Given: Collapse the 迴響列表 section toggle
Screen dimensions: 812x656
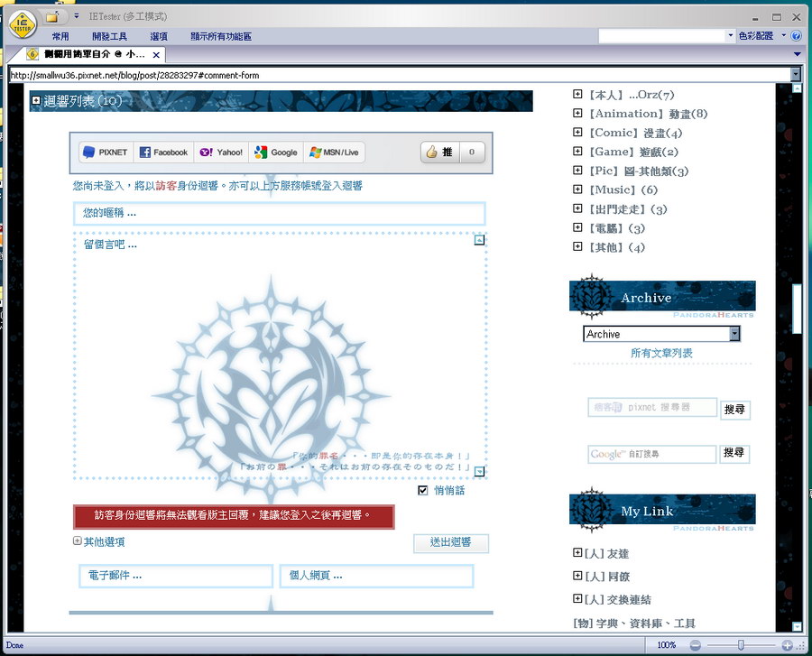Looking at the screenshot, I should click(x=36, y=100).
